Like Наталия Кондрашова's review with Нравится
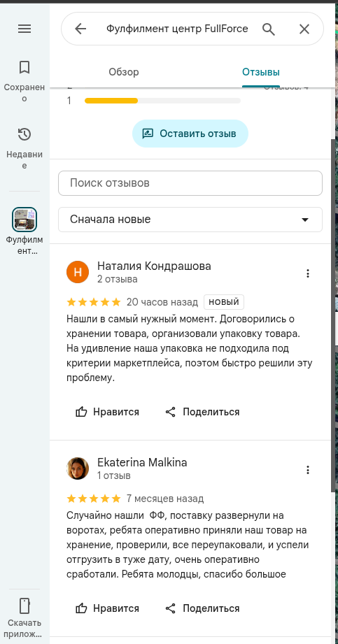Screen dimensions: 338x644 tap(107, 412)
